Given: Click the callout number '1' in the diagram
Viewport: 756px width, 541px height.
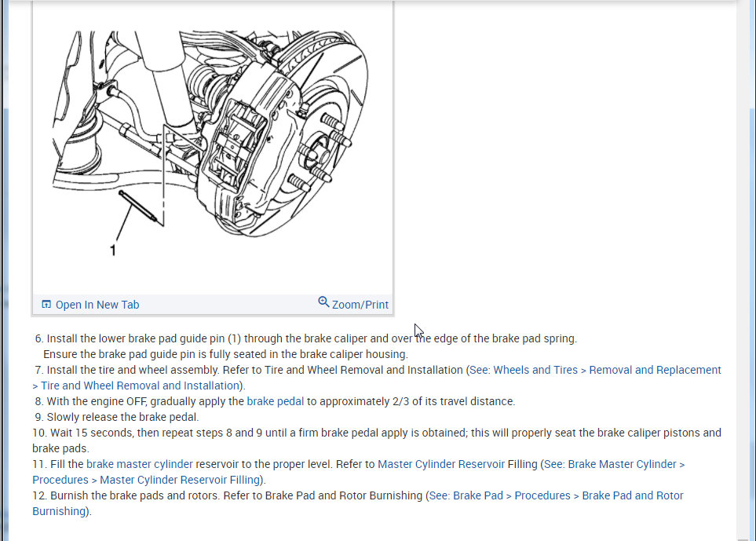Looking at the screenshot, I should (x=113, y=250).
